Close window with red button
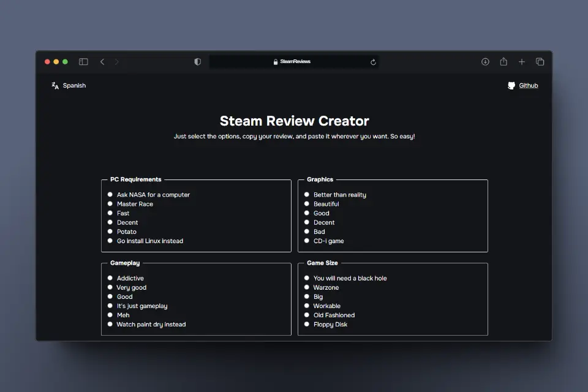The height and width of the screenshot is (392, 588). 47,62
